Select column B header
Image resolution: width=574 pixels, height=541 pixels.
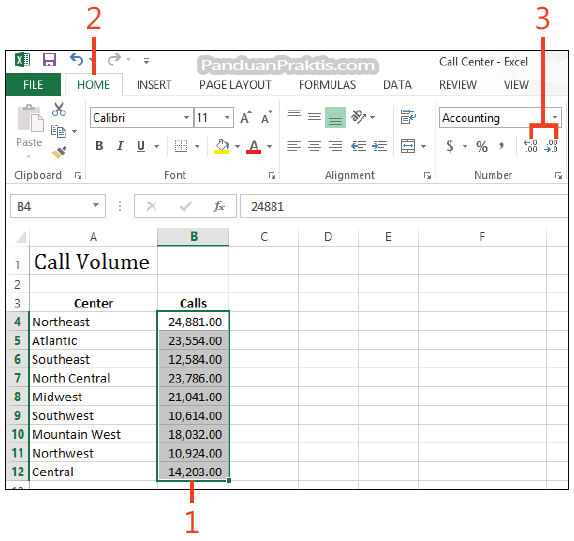click(193, 237)
